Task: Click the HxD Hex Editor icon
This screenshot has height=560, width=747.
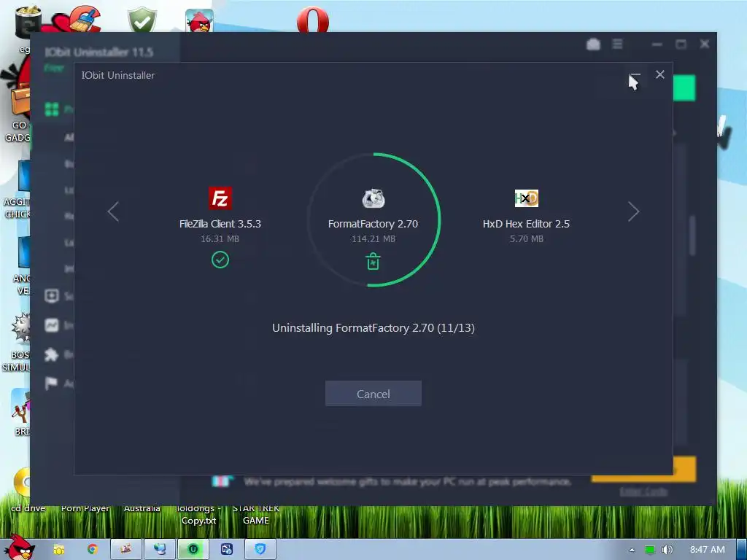Action: click(527, 198)
